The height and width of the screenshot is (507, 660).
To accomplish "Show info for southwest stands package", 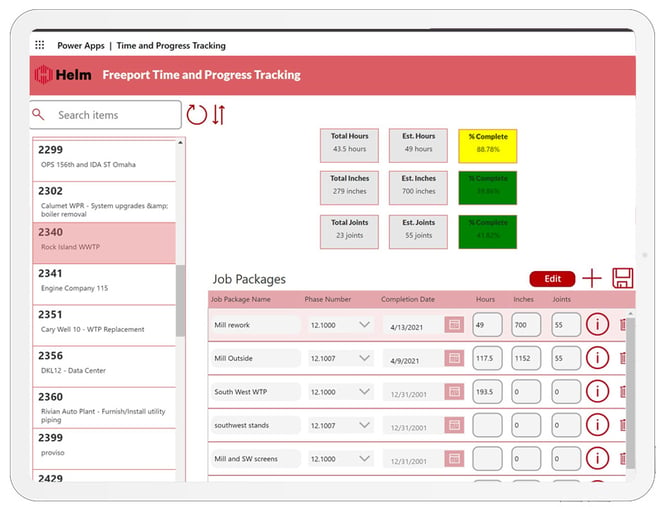I will [x=597, y=425].
